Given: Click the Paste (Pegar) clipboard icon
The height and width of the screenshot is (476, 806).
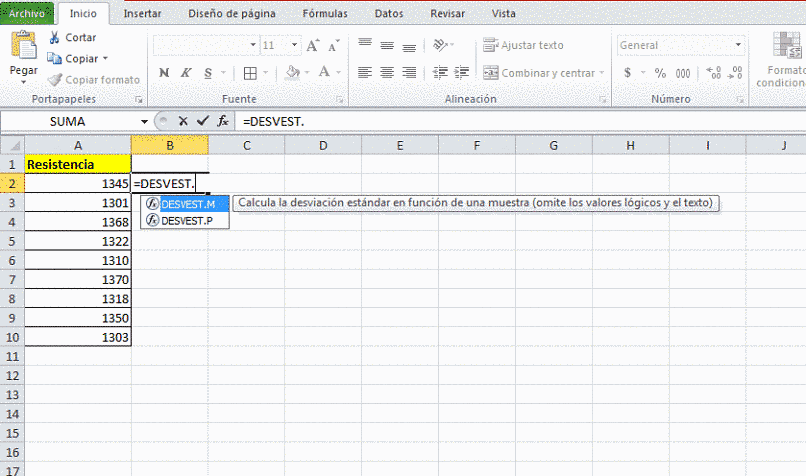Looking at the screenshot, I should click(x=23, y=45).
